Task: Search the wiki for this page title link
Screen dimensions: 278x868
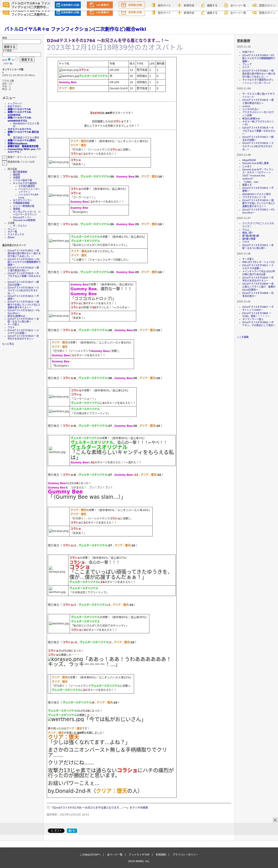Action: coord(99,808)
